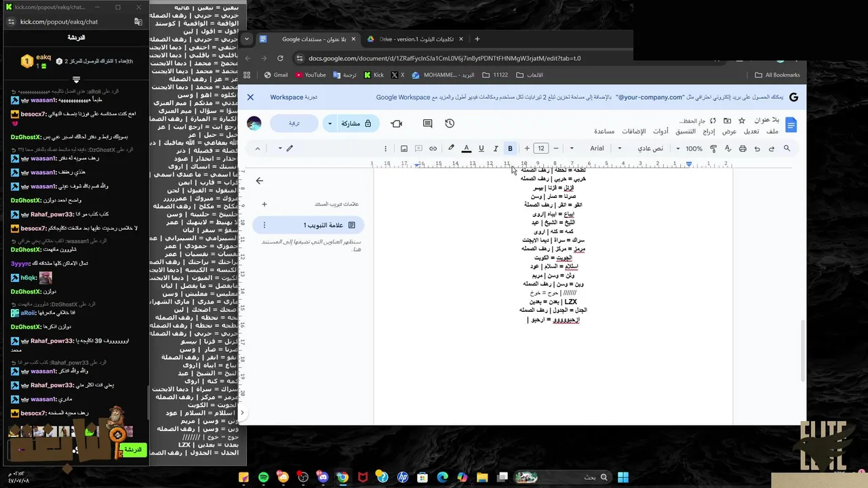Image resolution: width=868 pixels, height=488 pixels.
Task: Insert a link with the chain icon
Action: coord(433,148)
